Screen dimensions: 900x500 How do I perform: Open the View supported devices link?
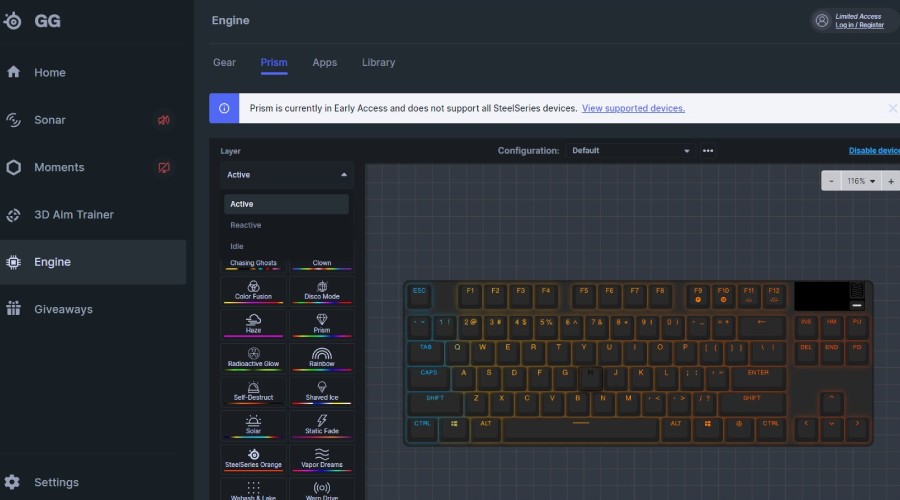pyautogui.click(x=633, y=108)
